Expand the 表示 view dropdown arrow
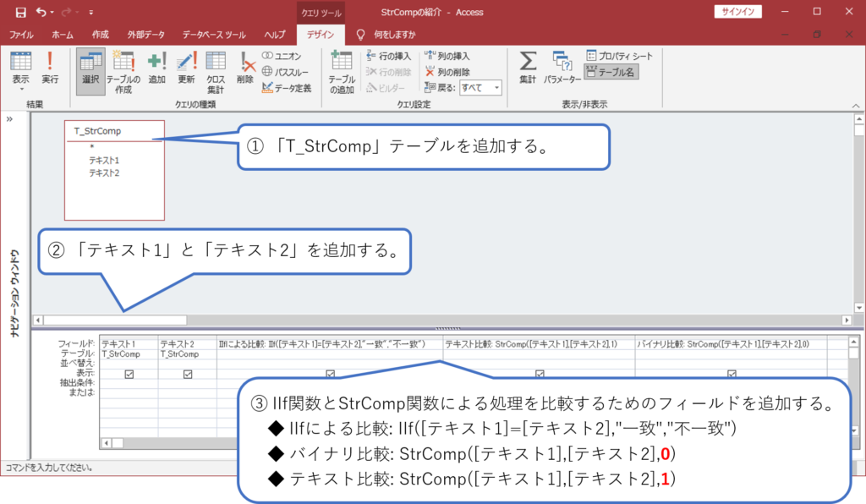The height and width of the screenshot is (504, 866). pos(21,90)
